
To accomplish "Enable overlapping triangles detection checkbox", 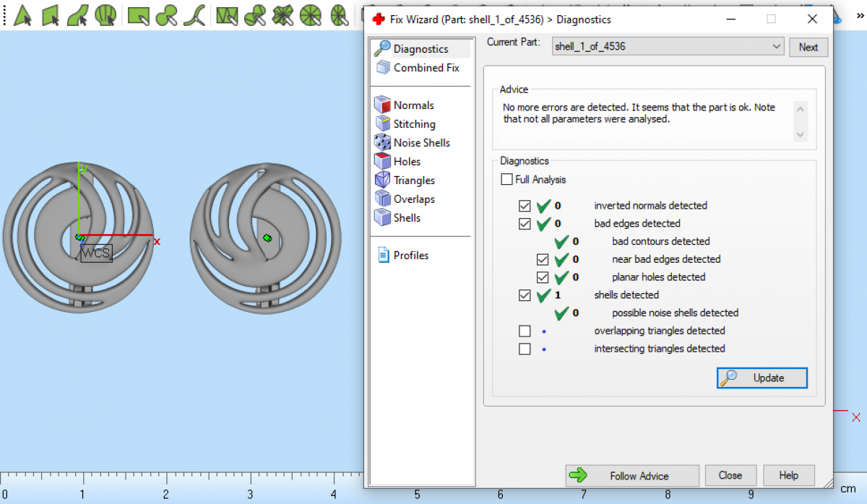I will (525, 331).
